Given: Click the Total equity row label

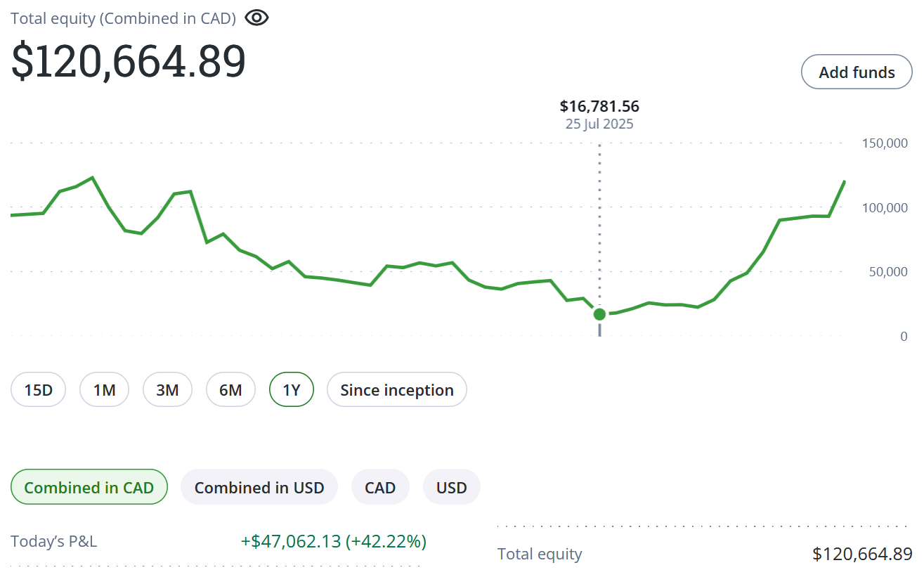Looking at the screenshot, I should click(540, 554).
